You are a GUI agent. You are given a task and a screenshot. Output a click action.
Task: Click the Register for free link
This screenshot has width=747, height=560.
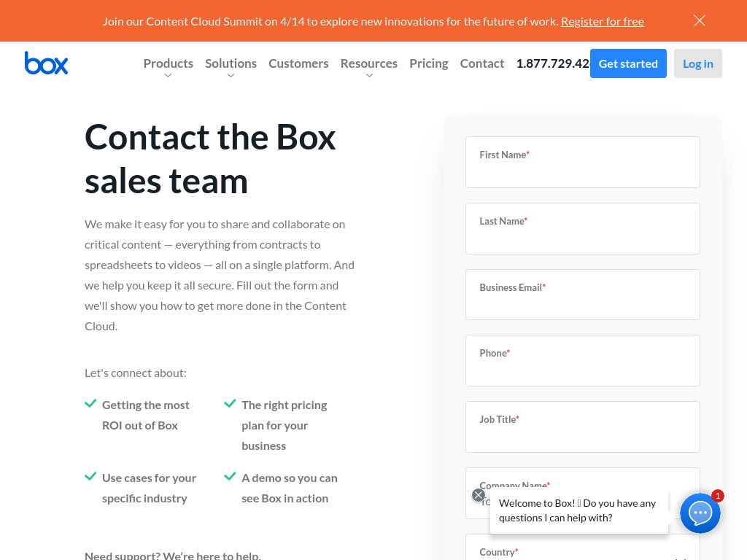pyautogui.click(x=602, y=21)
